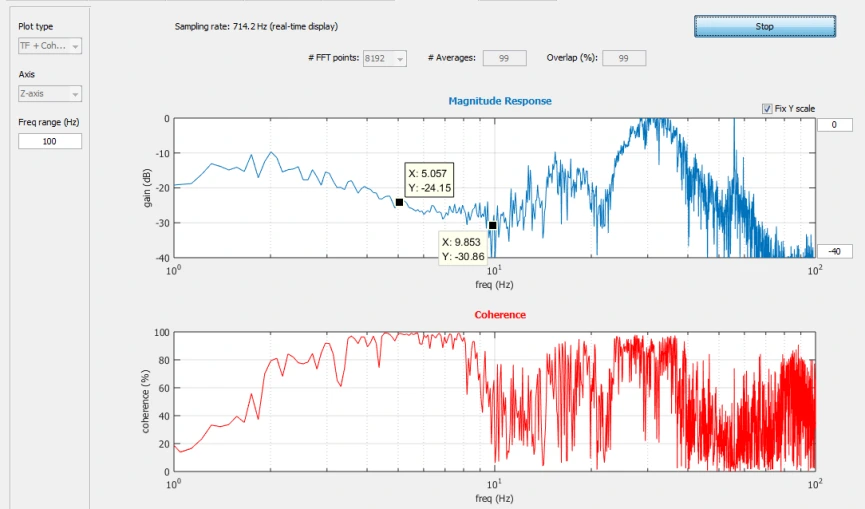Click the Y scale upper limit field
This screenshot has height=509, width=865.
[x=834, y=125]
